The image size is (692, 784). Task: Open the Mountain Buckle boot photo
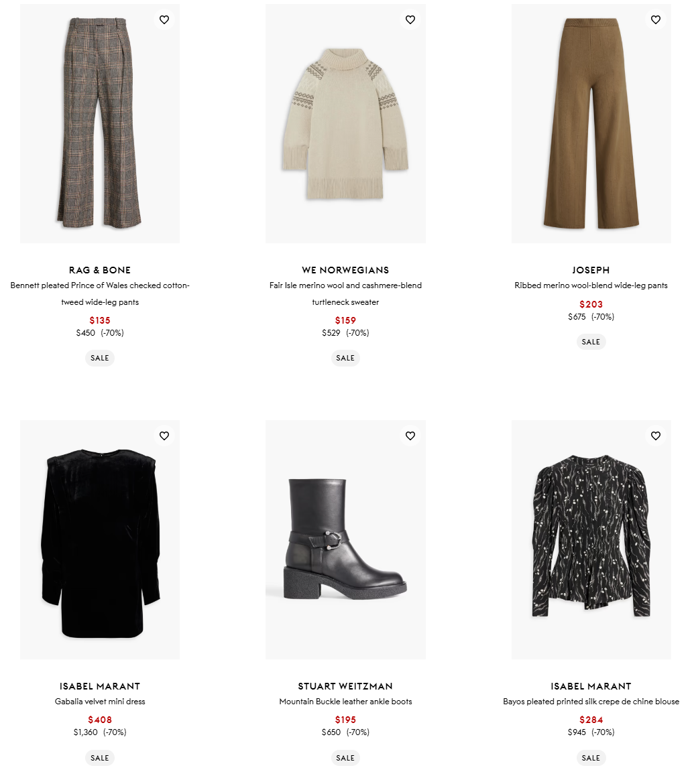pyautogui.click(x=346, y=539)
